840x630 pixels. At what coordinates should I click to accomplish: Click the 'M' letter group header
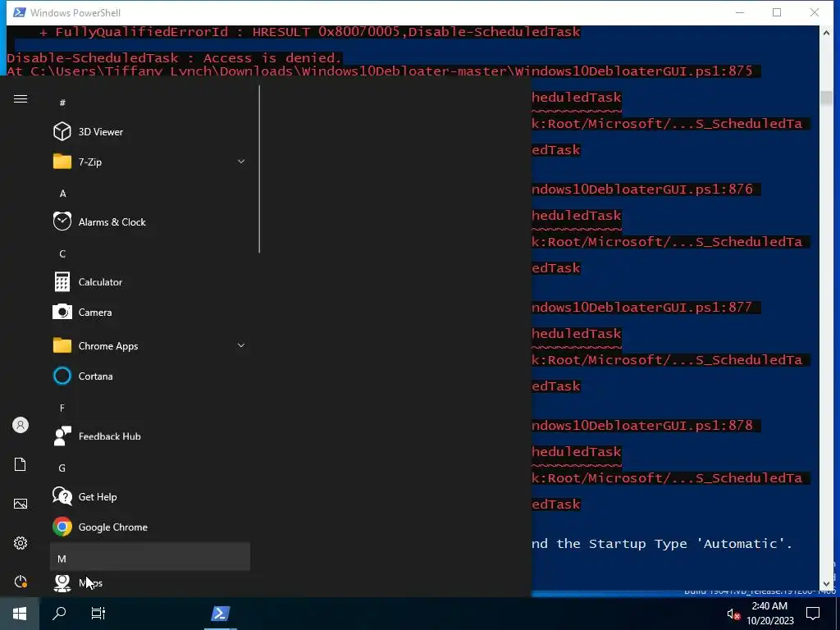point(150,559)
